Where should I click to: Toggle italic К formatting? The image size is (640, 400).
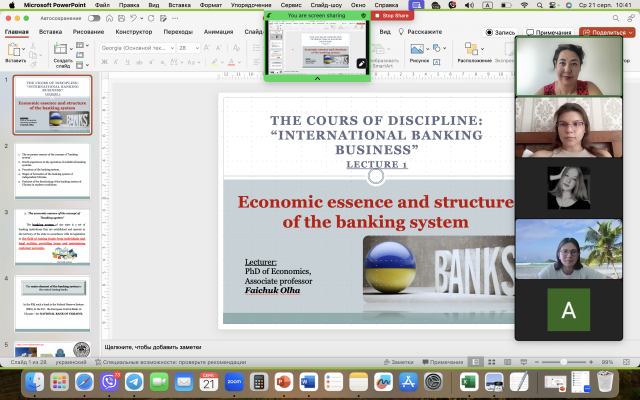click(x=116, y=62)
